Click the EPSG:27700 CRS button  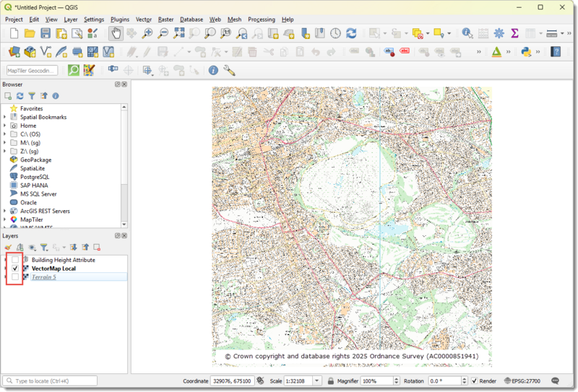(x=522, y=381)
